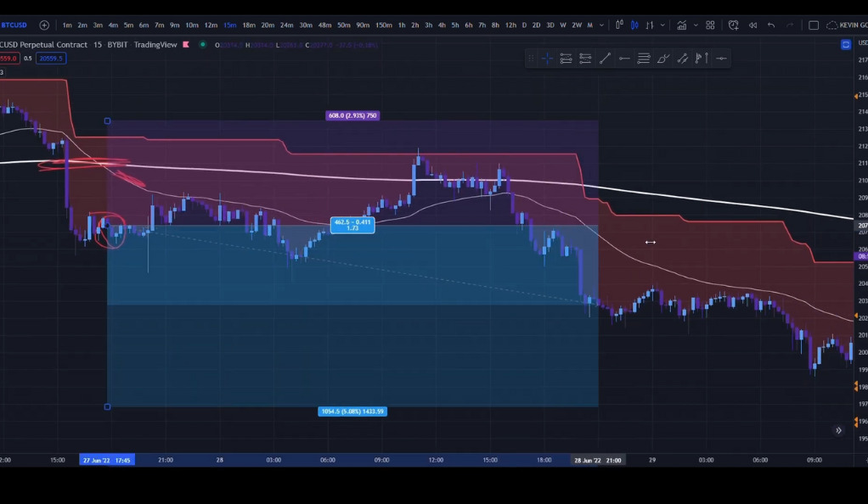Viewport: 868px width, 504px height.
Task: Select the horizontal ray tool
Action: click(x=624, y=58)
